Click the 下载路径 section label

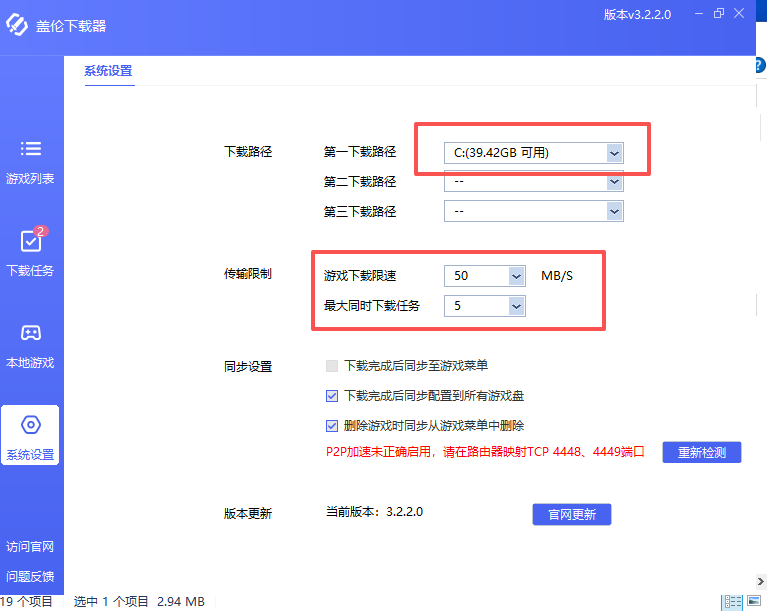point(248,152)
